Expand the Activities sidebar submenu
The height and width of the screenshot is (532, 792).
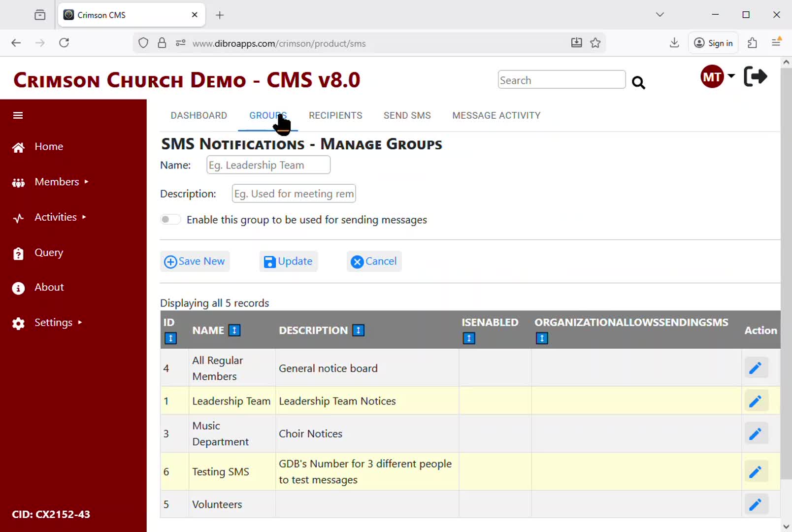click(x=56, y=217)
